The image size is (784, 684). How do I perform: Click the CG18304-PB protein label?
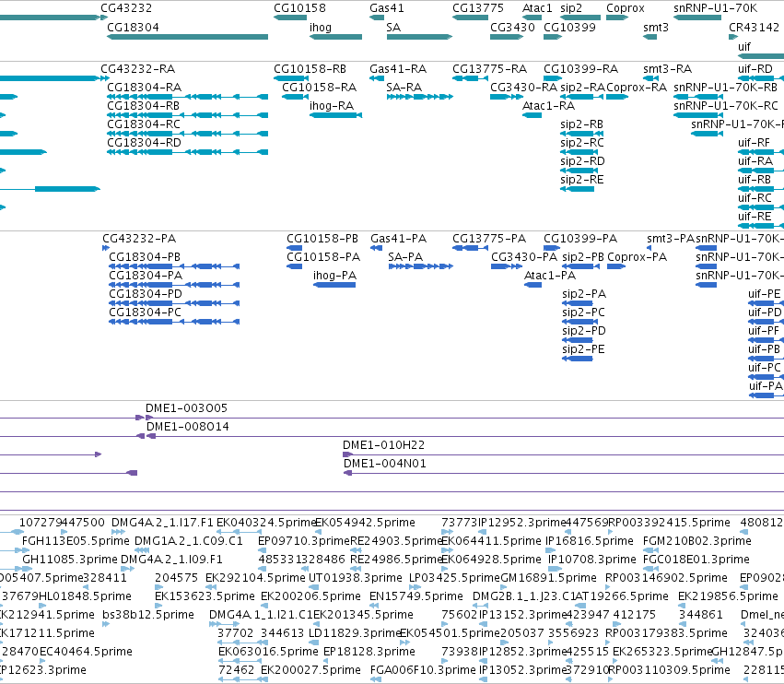[x=145, y=257]
